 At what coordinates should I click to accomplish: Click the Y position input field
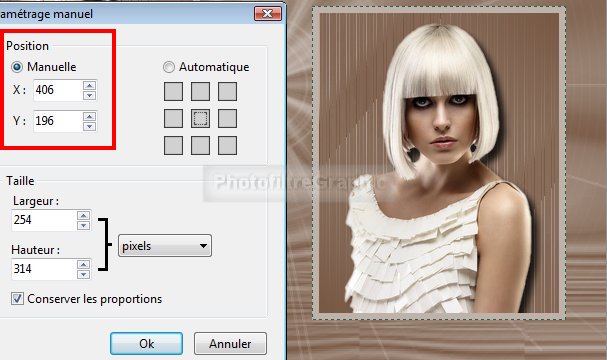tap(57, 121)
